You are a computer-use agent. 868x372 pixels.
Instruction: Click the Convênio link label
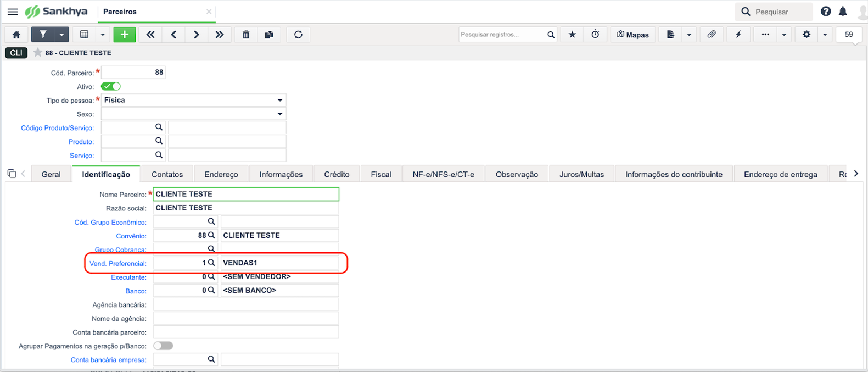[131, 236]
